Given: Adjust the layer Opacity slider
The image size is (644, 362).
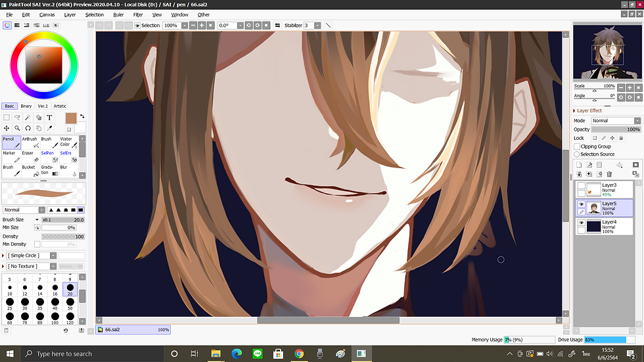Looking at the screenshot, I should [x=616, y=129].
